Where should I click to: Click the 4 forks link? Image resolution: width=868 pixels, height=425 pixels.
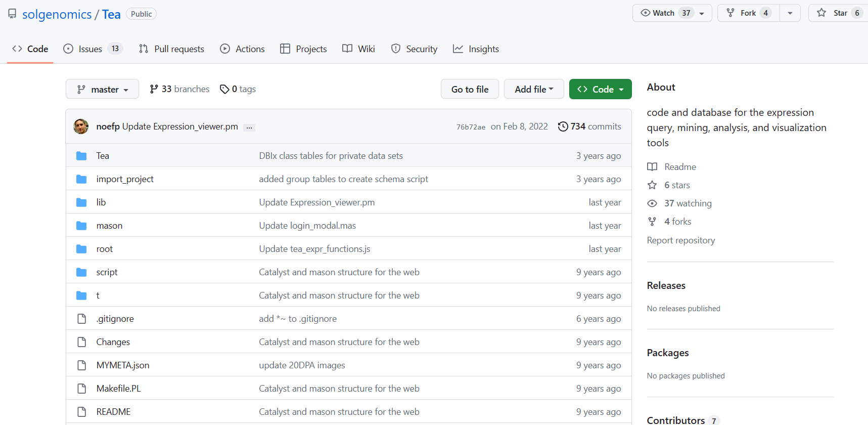(678, 222)
